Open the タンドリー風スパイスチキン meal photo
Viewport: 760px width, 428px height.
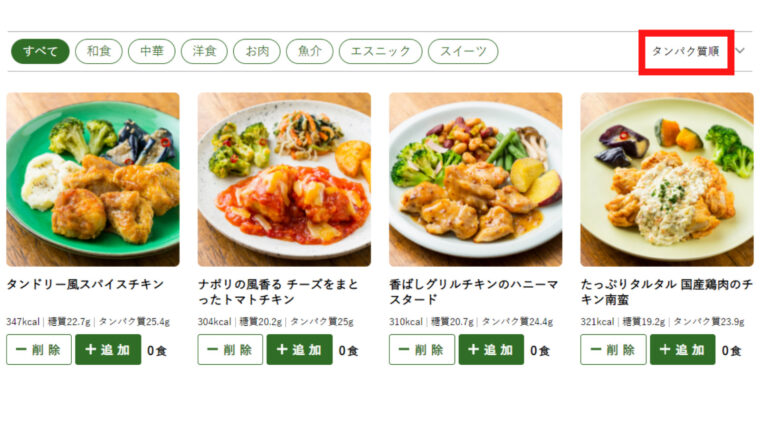tap(93, 179)
